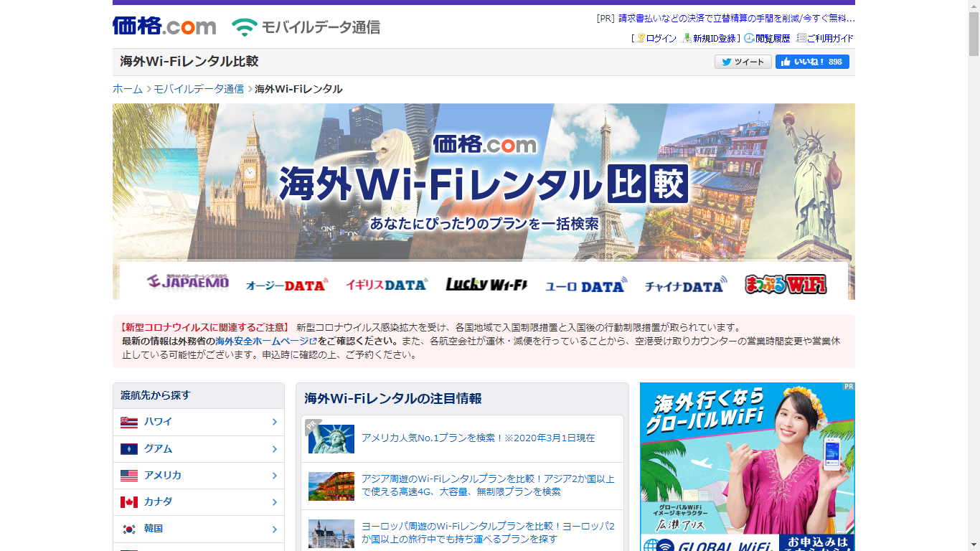Click the ログイン key icon link
Viewport: 980px width, 551px height.
(656, 38)
